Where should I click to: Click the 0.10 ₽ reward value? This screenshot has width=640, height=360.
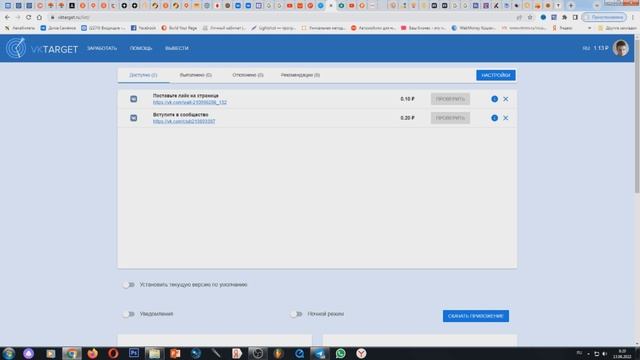(x=407, y=99)
